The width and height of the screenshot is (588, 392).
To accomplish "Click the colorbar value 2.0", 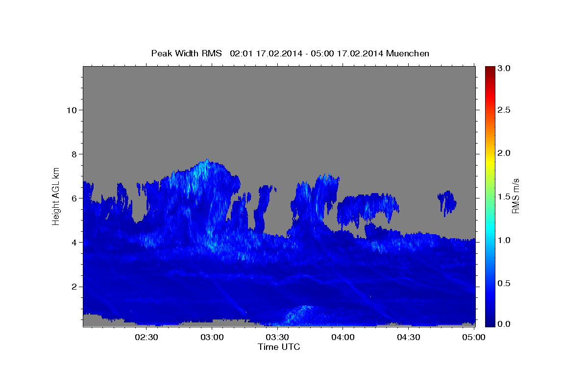I will pos(504,153).
